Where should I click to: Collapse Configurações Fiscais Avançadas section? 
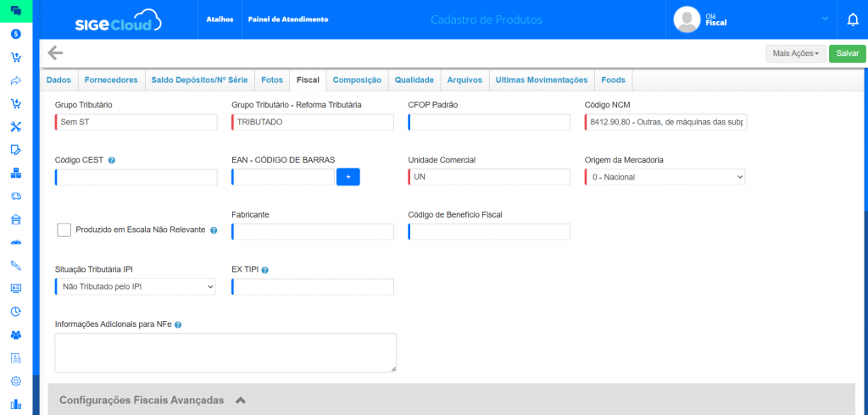(240, 400)
